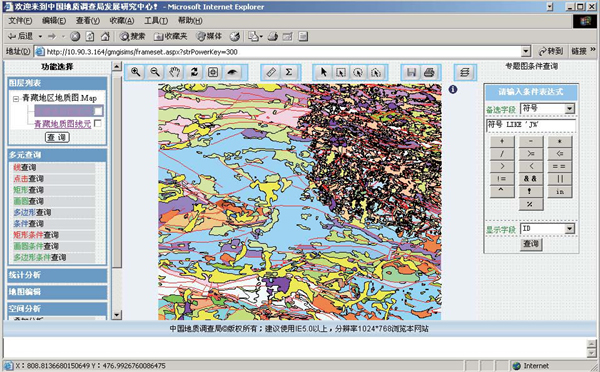The height and width of the screenshot is (372, 600).
Task: Expand the 地图编辑 panel section
Action: coord(57,292)
